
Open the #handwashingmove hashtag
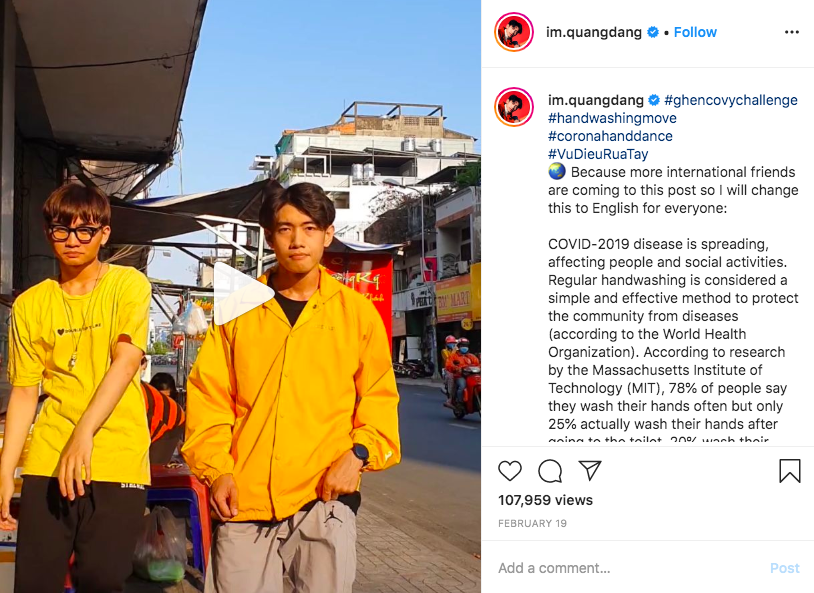(x=612, y=118)
